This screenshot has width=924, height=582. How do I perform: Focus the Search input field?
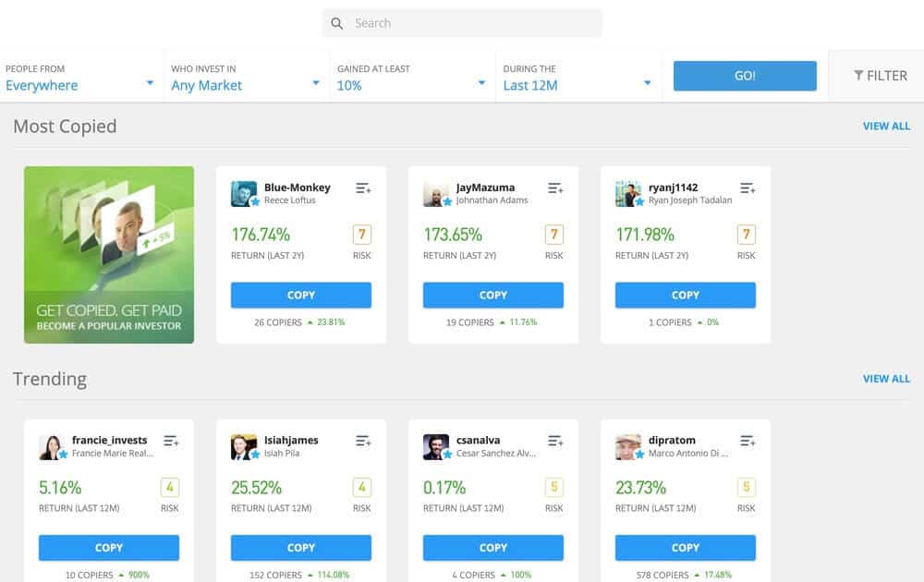pos(462,23)
